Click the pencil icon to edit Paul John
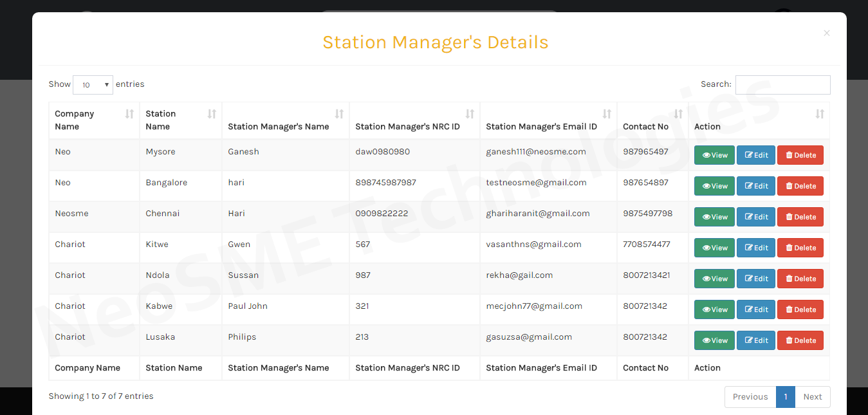The height and width of the screenshot is (415, 868). click(x=749, y=309)
